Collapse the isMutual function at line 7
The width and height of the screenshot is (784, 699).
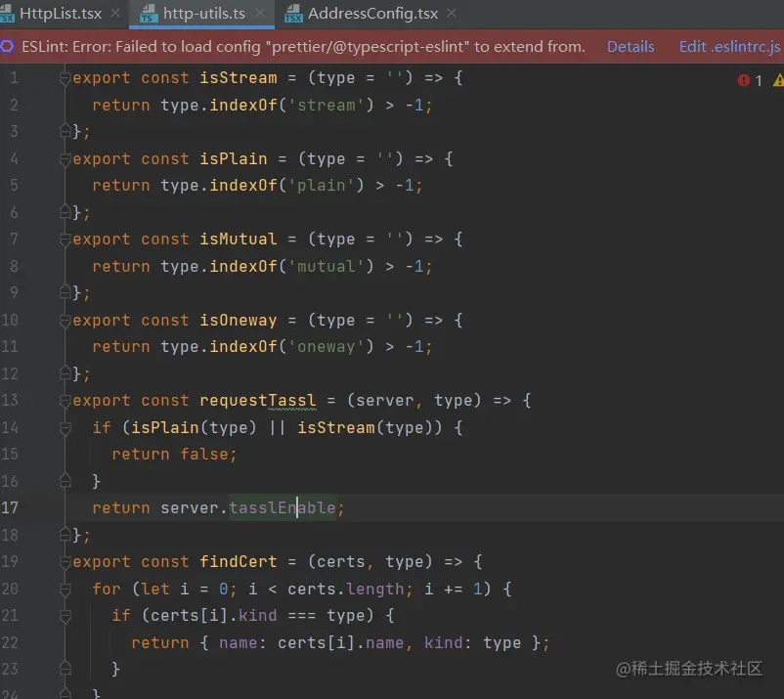[65, 240]
